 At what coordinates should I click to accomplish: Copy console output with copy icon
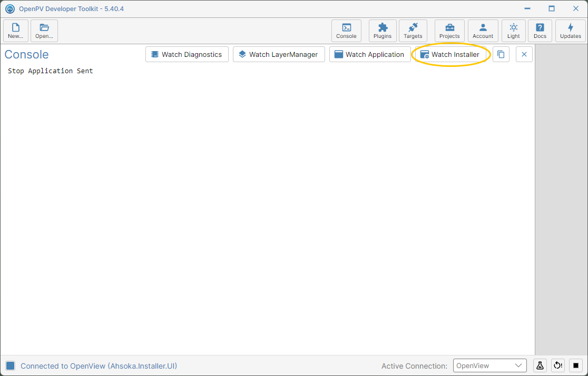pyautogui.click(x=501, y=54)
